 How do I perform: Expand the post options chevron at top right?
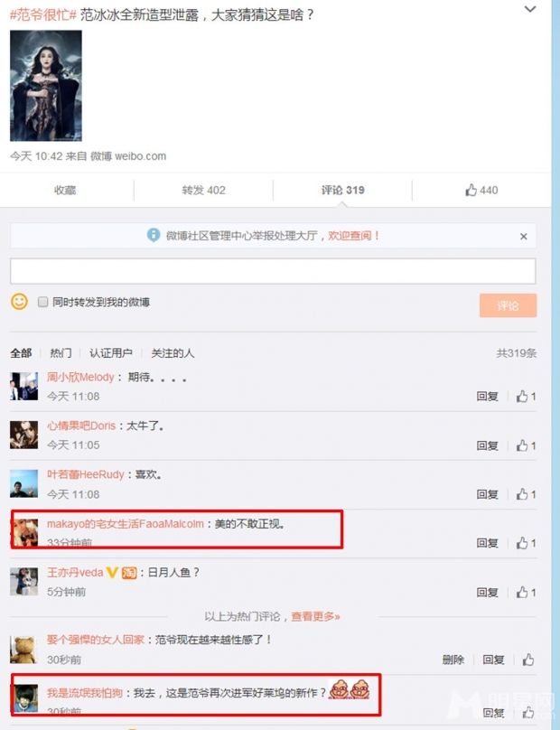[530, 9]
